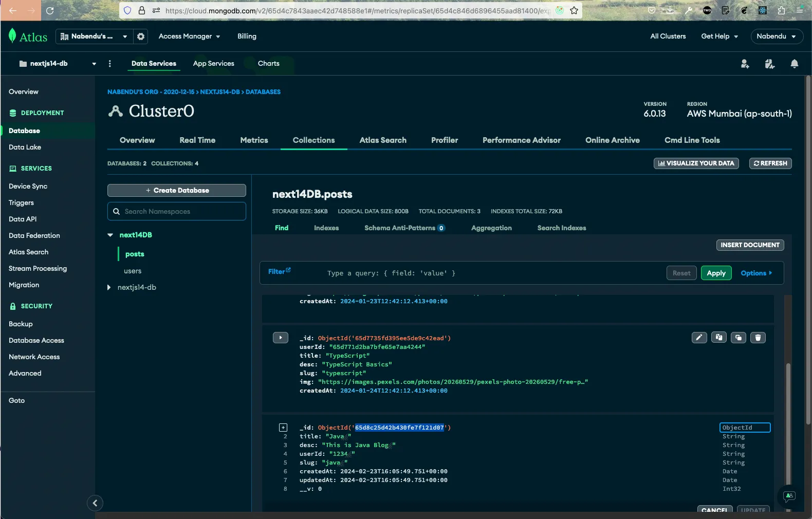Click the GNOME foot extension icon
812x519 pixels.
pyautogui.click(x=744, y=10)
